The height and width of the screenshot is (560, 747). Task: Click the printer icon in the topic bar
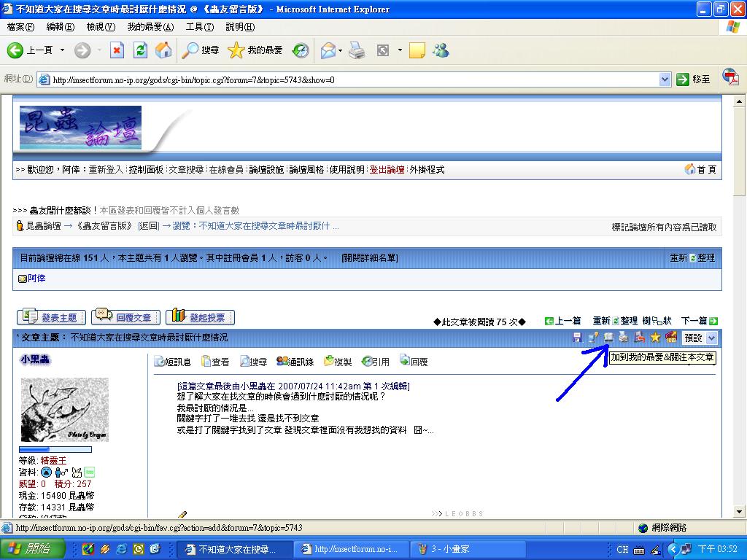(x=624, y=338)
